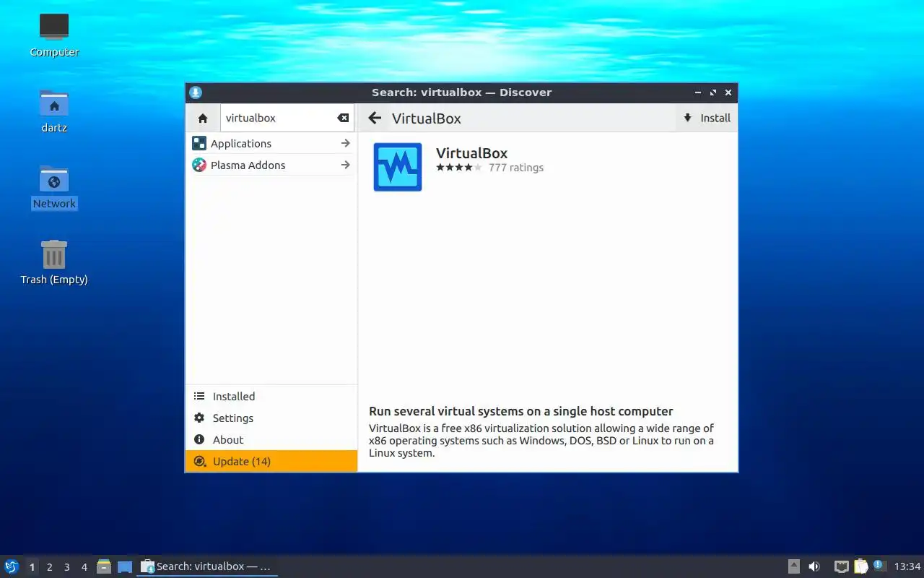This screenshot has height=578, width=924.
Task: Clear the virtualbox search text
Action: click(x=343, y=118)
